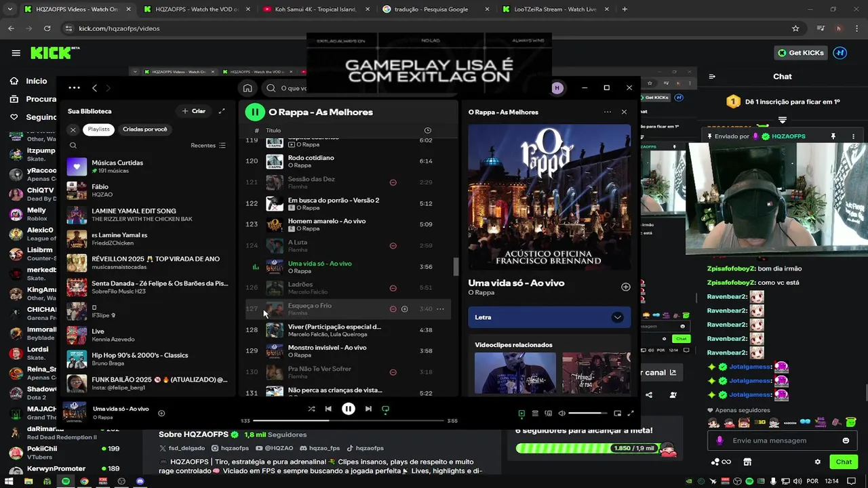Open the emoji picker in chat
The image size is (868, 488).
(846, 441)
